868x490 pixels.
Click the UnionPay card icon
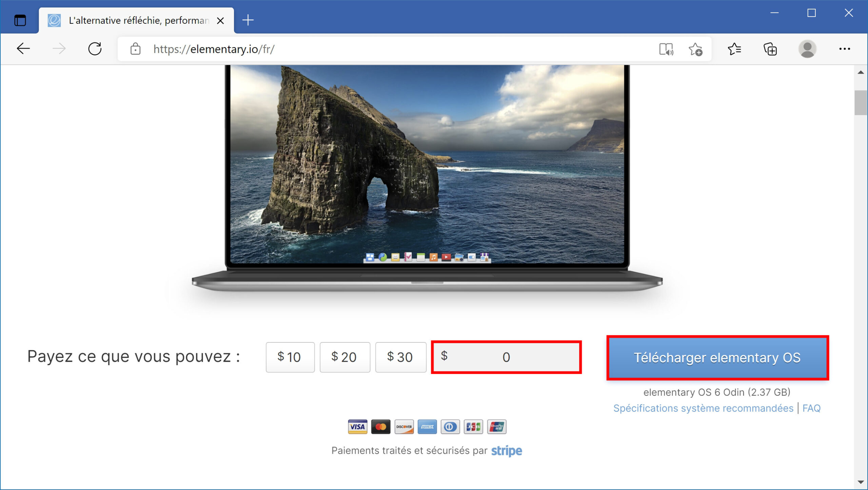pos(497,427)
